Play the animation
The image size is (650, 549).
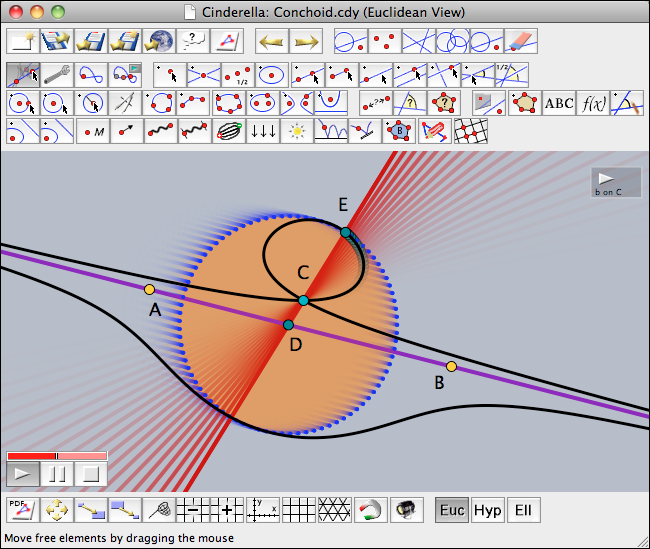23,474
